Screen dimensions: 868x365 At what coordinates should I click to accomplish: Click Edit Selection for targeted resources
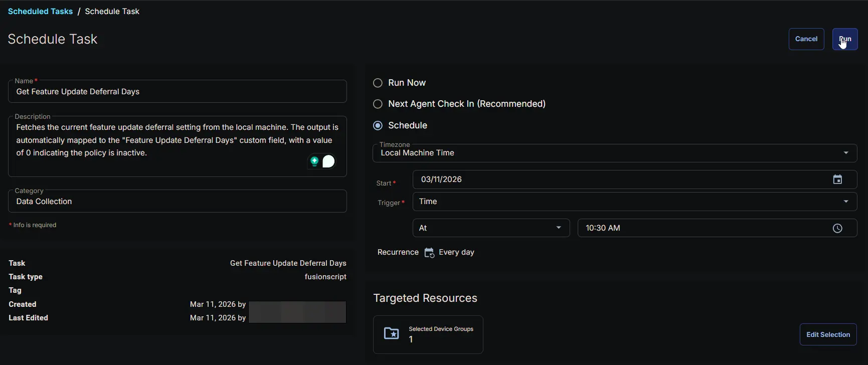[828, 334]
